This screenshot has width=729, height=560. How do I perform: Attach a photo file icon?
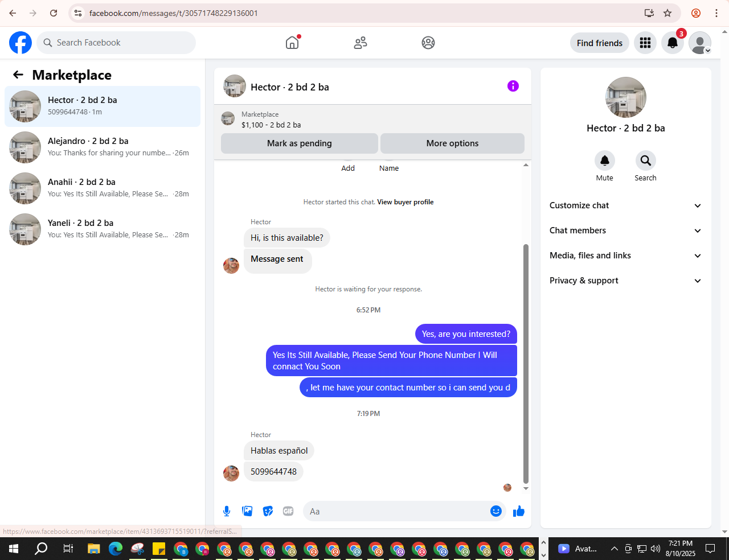pos(247,511)
